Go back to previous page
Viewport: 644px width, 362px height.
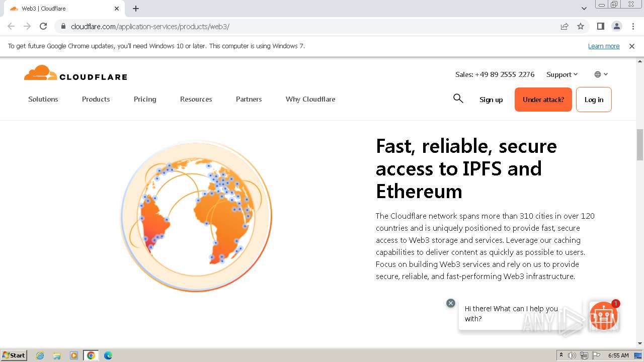coord(11,26)
